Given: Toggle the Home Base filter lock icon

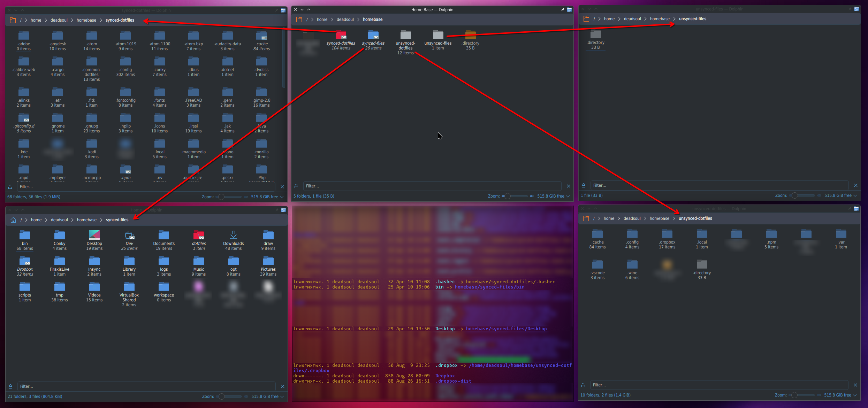Looking at the screenshot, I should (296, 186).
